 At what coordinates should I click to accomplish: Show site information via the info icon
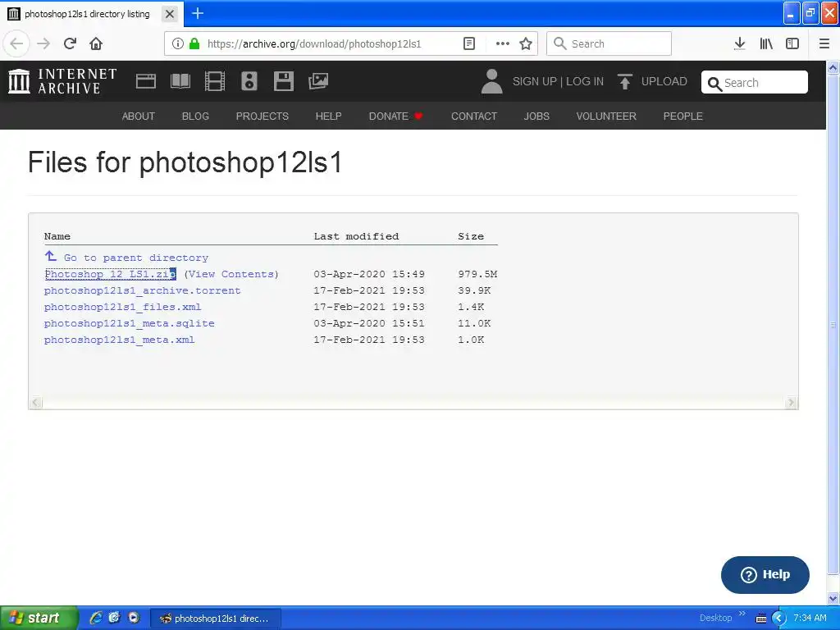[x=178, y=43]
